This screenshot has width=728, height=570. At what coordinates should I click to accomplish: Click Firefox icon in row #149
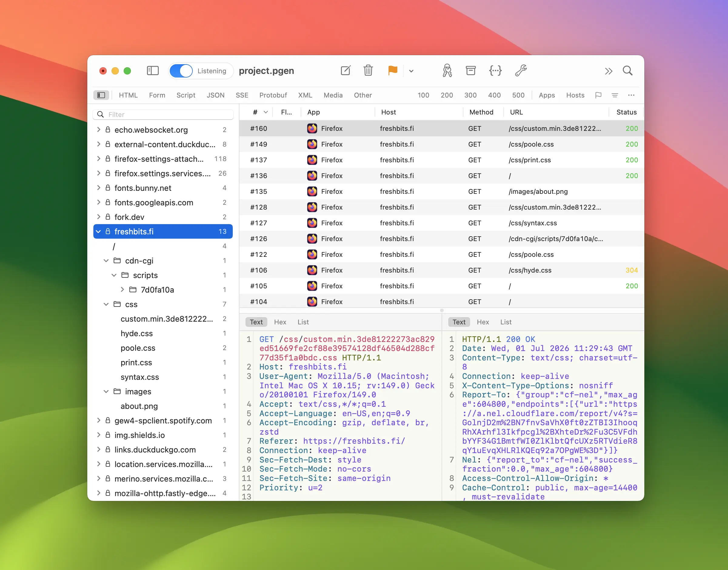[x=312, y=144]
